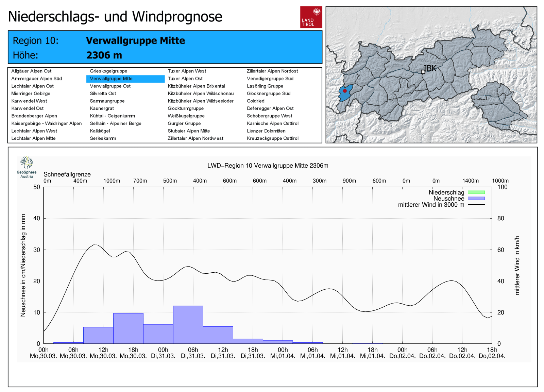Click the purple Neuschnee legend swatch
The width and height of the screenshot is (544, 392).
[x=476, y=199]
